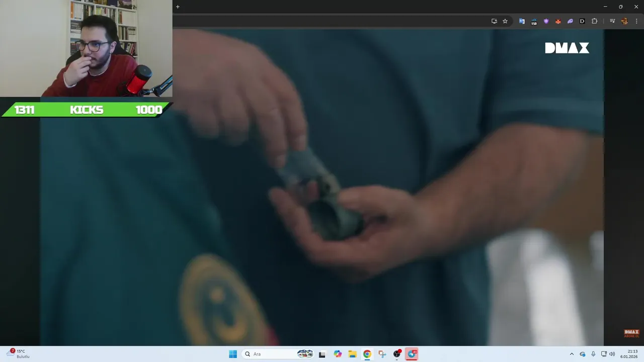Launch Copilot from the taskbar
Screen dimensions: 644x362
pyautogui.click(x=338, y=354)
